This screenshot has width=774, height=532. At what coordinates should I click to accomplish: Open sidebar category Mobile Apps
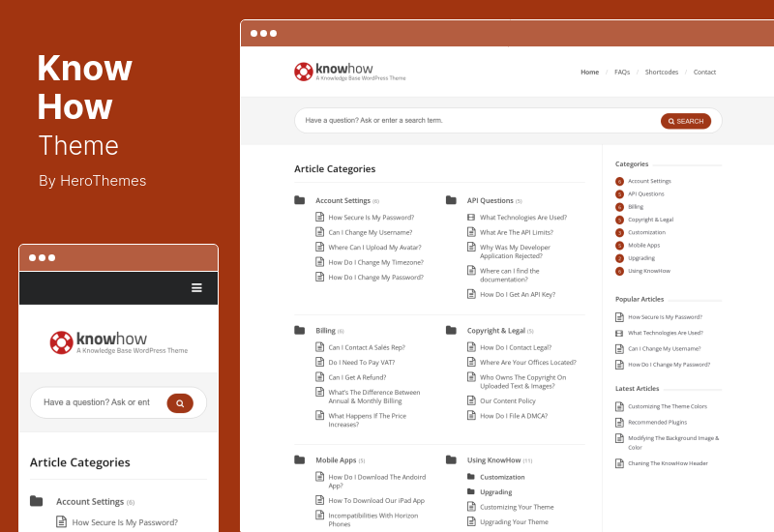coord(643,246)
